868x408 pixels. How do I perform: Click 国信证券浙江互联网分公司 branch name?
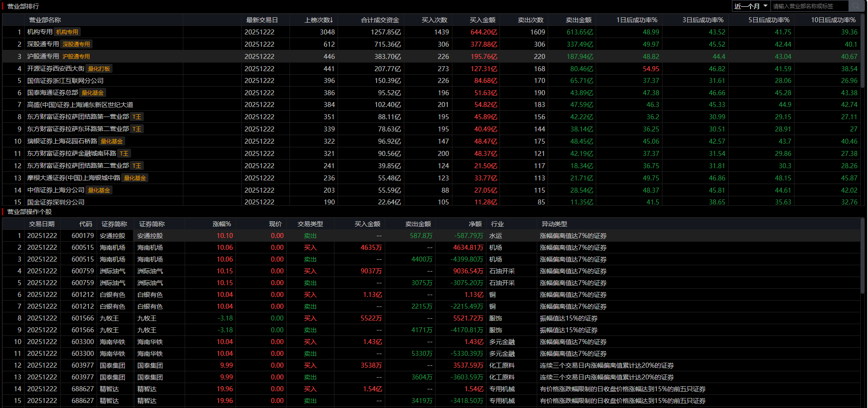click(x=65, y=81)
